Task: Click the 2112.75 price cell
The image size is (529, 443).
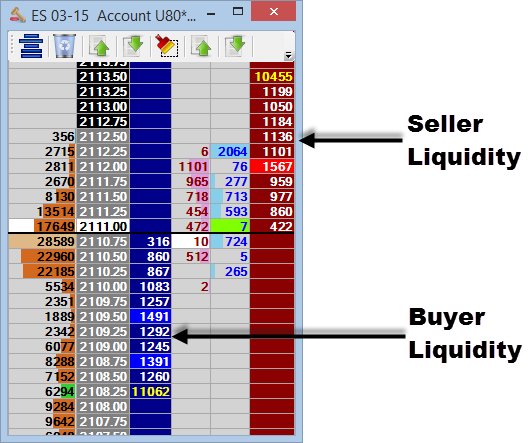Action: pyautogui.click(x=103, y=121)
